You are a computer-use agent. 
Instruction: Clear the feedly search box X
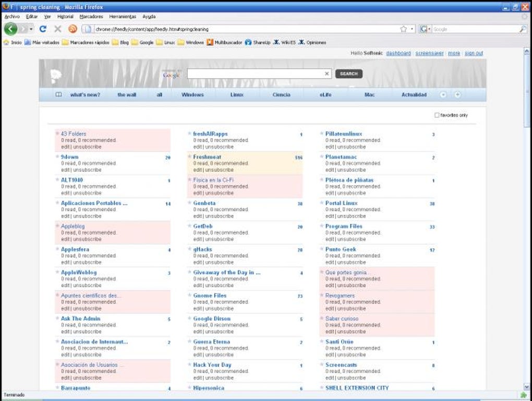tap(327, 74)
